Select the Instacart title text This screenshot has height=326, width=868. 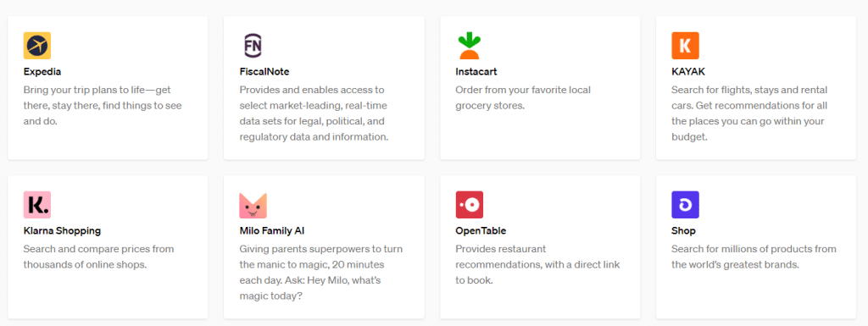(x=476, y=72)
